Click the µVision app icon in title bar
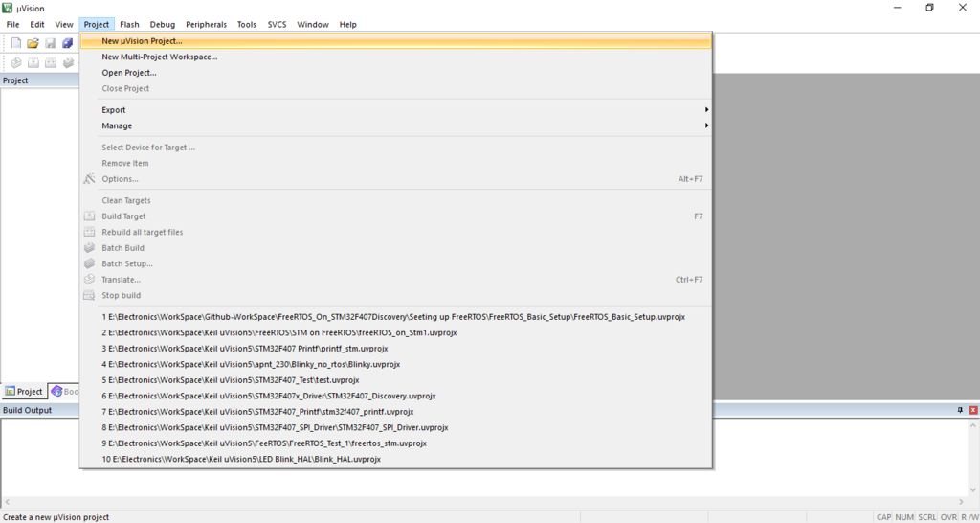Viewport: 980px width, 523px height. pyautogui.click(x=8, y=8)
